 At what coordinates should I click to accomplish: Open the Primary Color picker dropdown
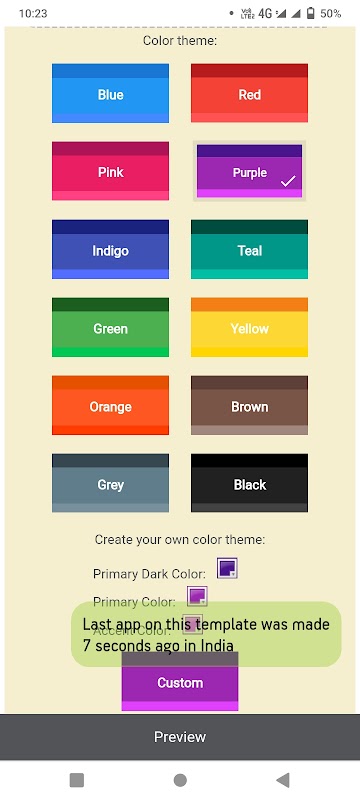coord(197,596)
